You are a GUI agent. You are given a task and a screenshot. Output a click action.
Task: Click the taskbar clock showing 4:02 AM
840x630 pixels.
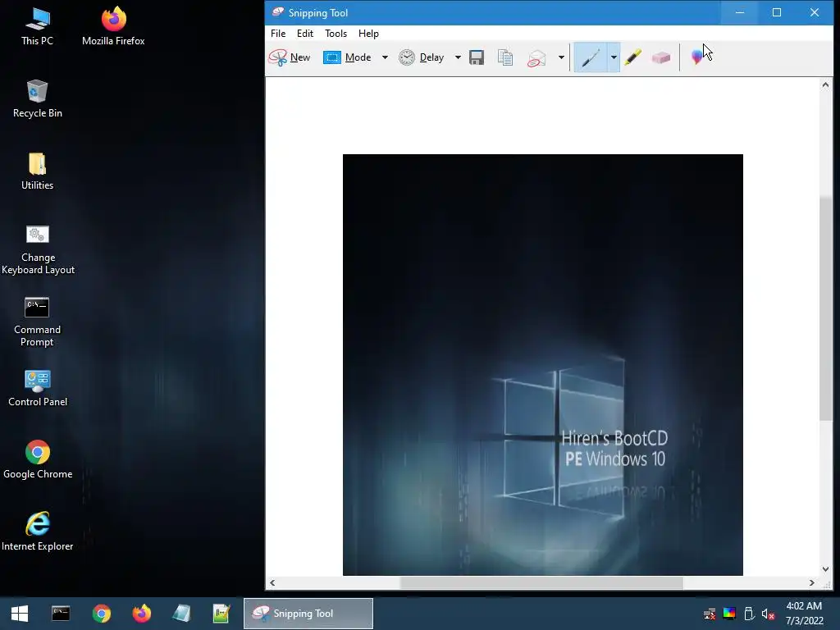pyautogui.click(x=804, y=614)
